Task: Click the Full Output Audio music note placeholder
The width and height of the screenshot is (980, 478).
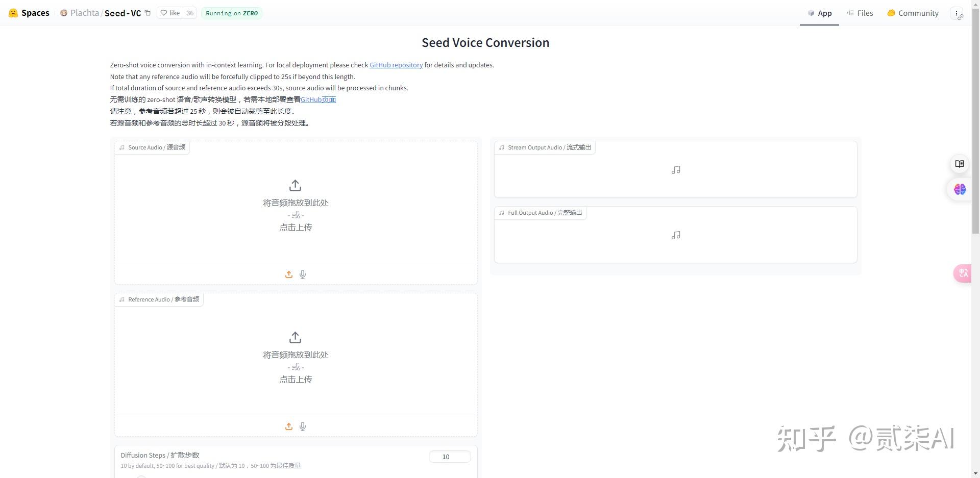Action: point(676,235)
